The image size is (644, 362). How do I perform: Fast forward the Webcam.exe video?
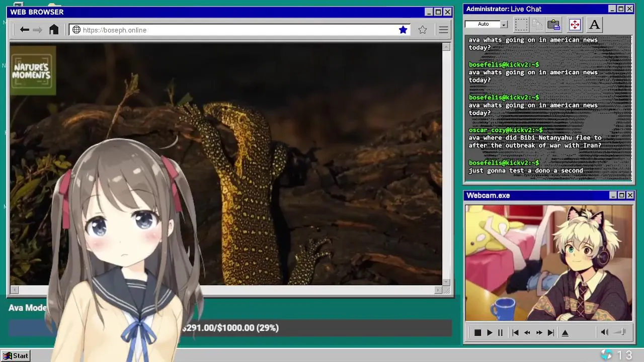539,332
